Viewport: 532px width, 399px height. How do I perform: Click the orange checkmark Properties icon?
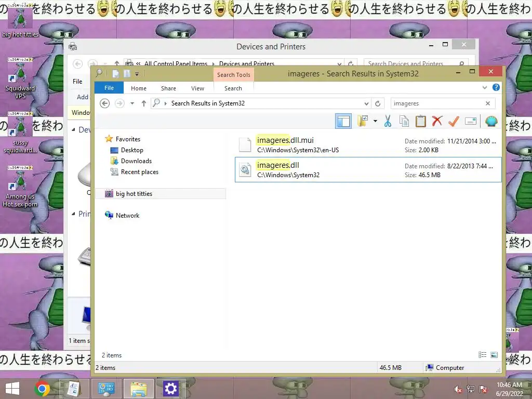[454, 121]
